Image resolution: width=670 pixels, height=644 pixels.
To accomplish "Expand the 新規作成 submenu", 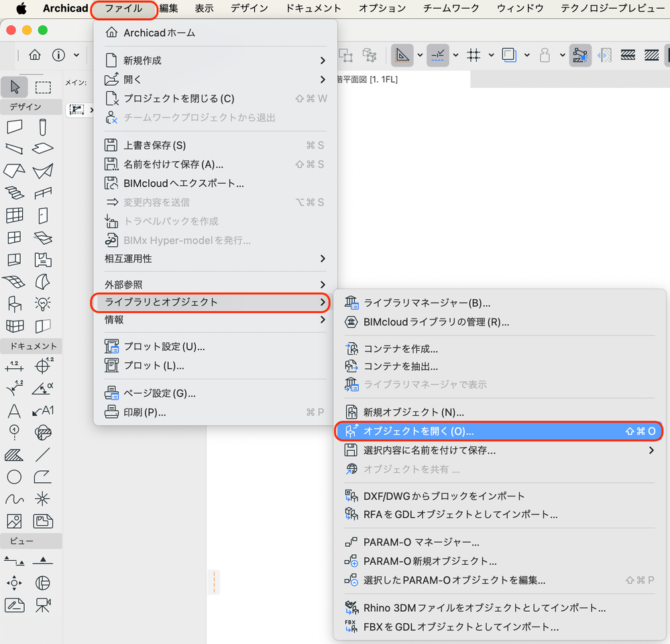I will [215, 60].
